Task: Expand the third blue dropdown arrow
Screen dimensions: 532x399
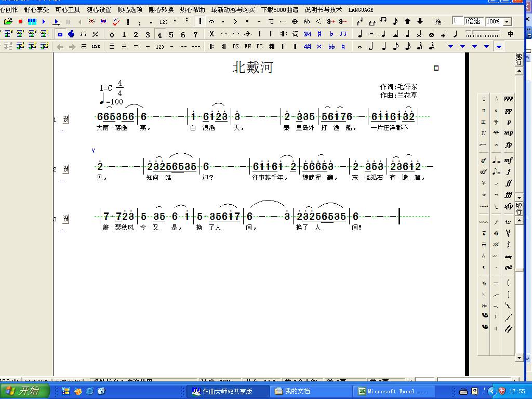Action: [x=474, y=46]
